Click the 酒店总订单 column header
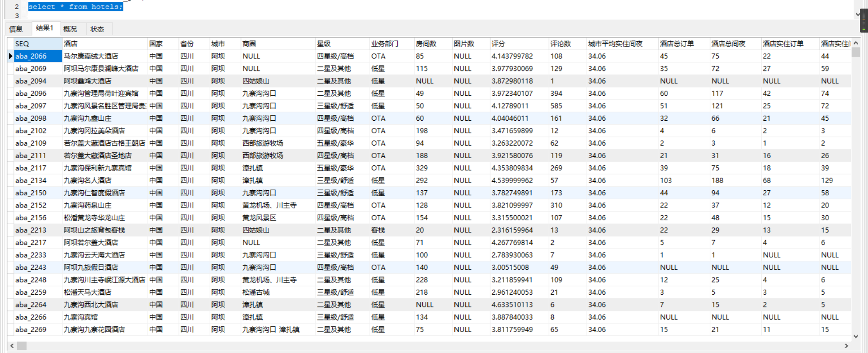The width and height of the screenshot is (868, 353). click(x=684, y=44)
